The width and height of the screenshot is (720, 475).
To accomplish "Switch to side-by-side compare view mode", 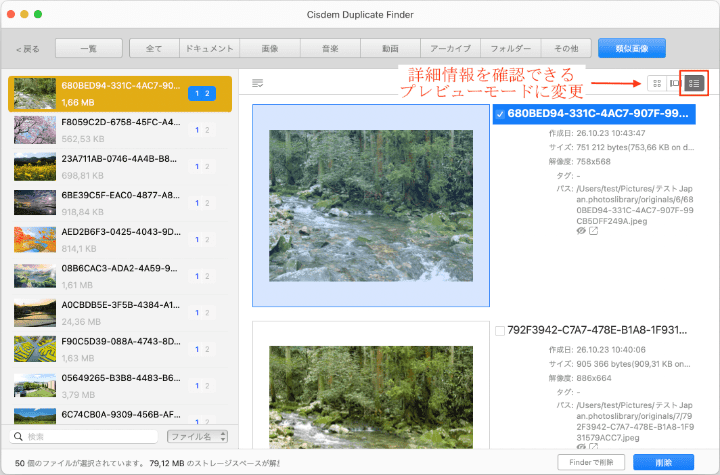I will point(675,83).
